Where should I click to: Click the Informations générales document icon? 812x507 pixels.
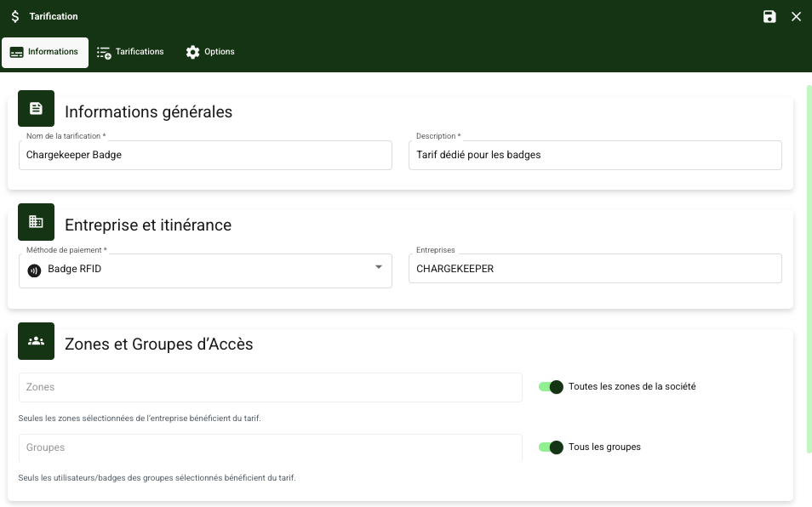pyautogui.click(x=36, y=109)
